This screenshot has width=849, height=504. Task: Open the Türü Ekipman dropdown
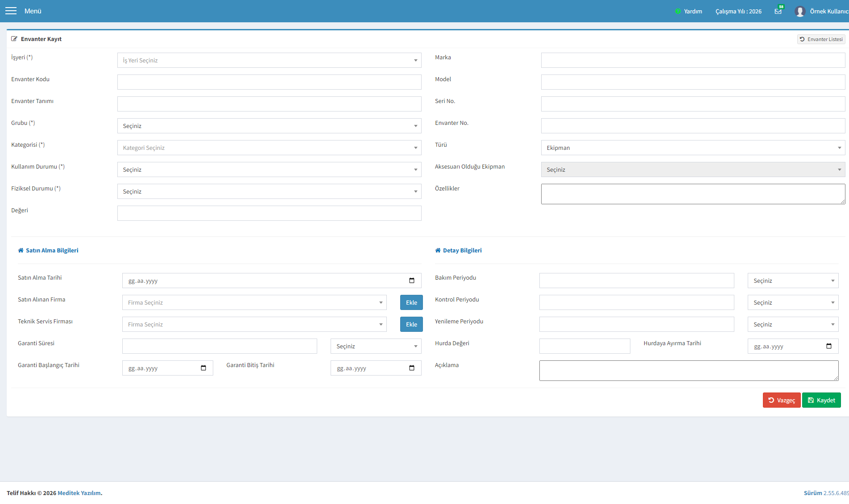pos(693,148)
